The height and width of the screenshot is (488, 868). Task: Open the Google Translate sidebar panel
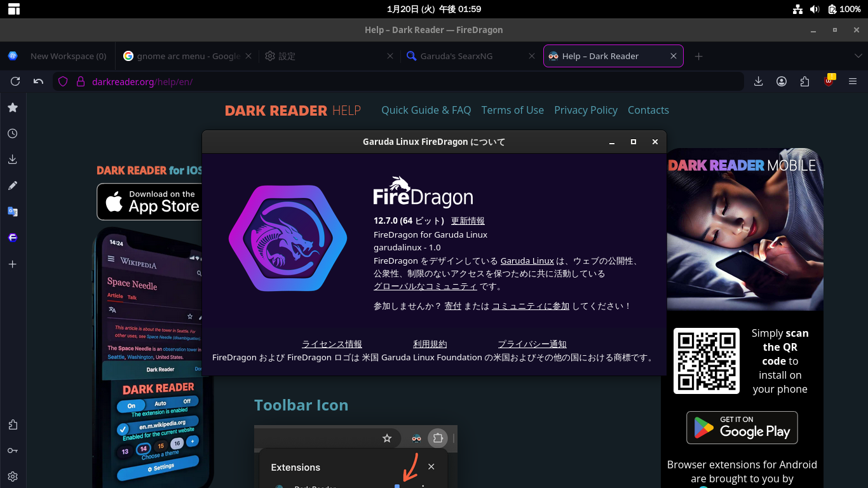click(13, 212)
